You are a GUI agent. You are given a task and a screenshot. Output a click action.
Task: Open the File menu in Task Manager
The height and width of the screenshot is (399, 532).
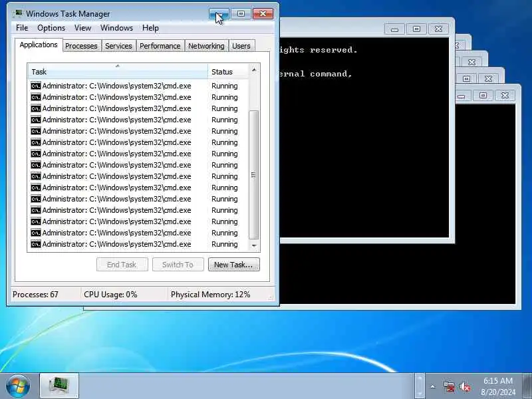click(x=22, y=28)
